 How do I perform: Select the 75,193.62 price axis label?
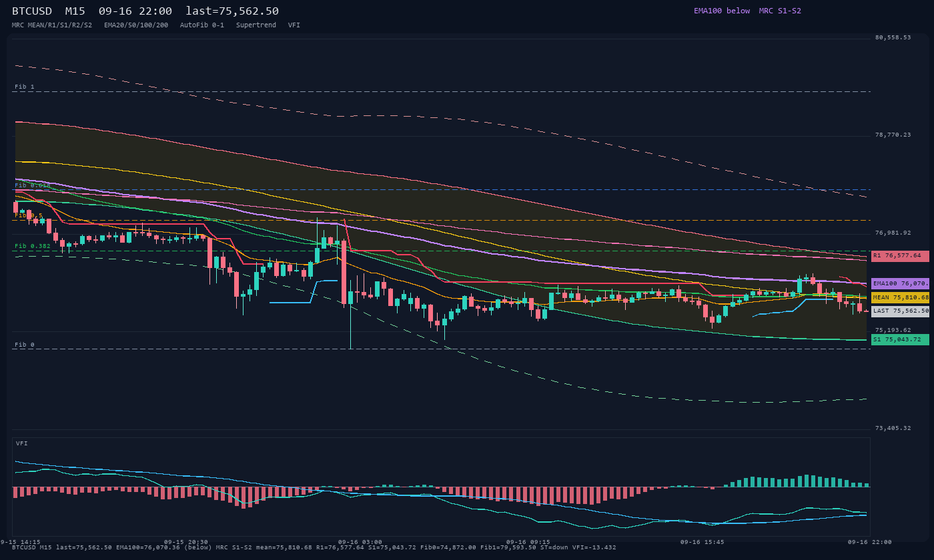pos(893,331)
